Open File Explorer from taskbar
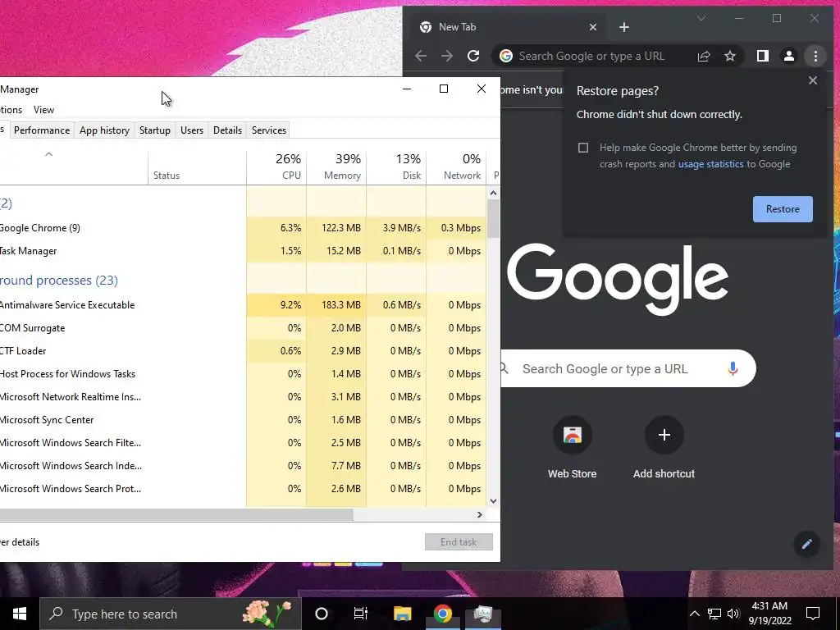The width and height of the screenshot is (840, 630). coord(402,614)
